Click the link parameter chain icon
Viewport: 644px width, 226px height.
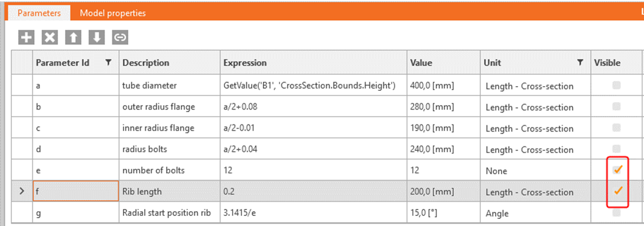point(120,38)
